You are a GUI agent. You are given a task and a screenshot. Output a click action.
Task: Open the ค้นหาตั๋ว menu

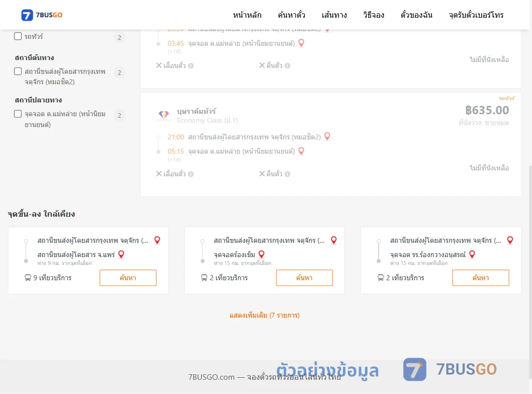click(292, 15)
